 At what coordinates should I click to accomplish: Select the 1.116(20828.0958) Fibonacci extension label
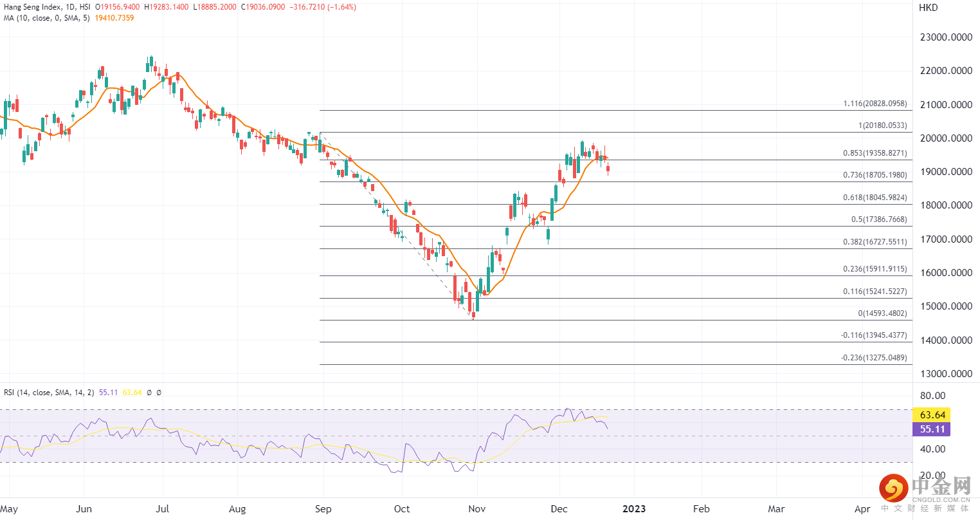(875, 104)
